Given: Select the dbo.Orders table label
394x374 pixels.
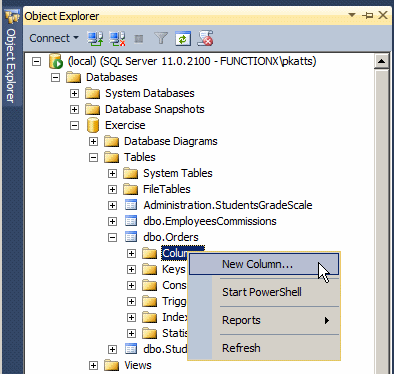Looking at the screenshot, I should pos(171,237).
